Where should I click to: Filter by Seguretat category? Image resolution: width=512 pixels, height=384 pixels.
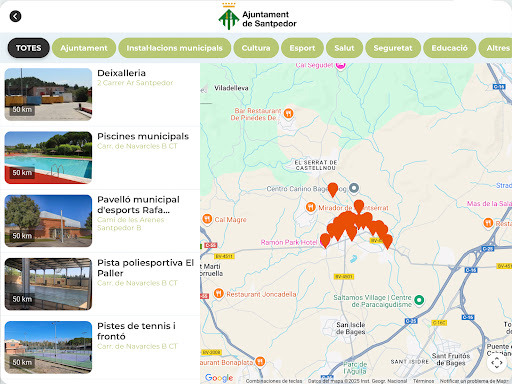pos(393,48)
